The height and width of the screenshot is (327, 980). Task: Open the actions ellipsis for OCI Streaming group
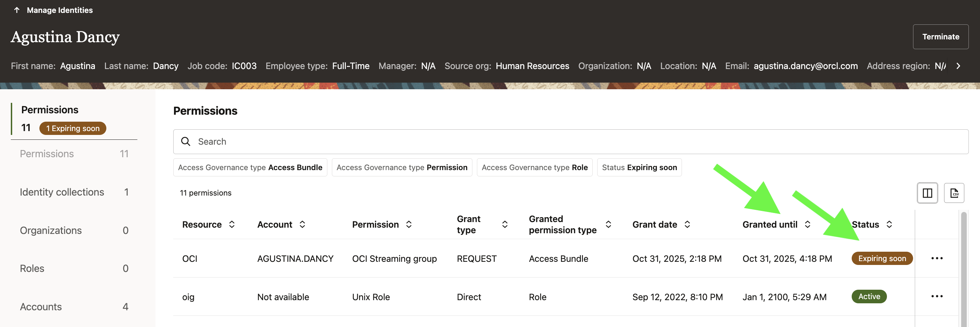click(937, 258)
